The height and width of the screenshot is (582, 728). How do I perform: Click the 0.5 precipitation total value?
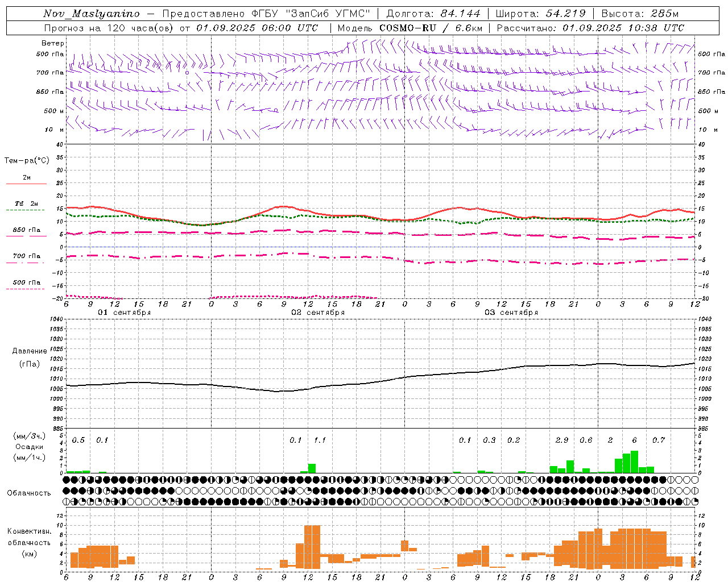click(x=78, y=440)
